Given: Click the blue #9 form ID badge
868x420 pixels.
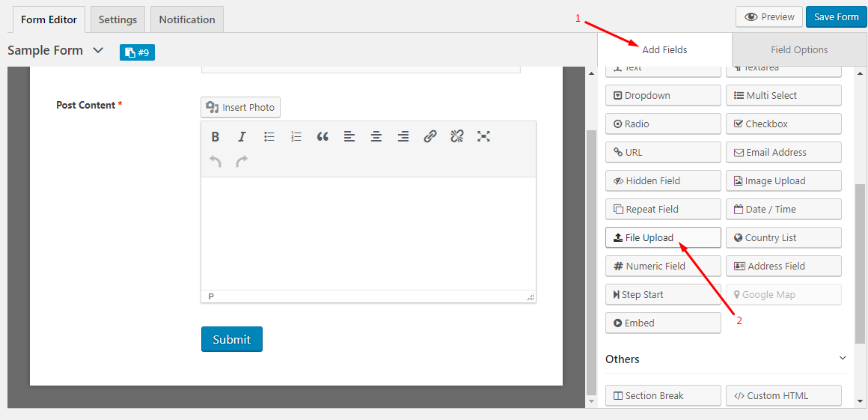Looking at the screenshot, I should tap(137, 52).
